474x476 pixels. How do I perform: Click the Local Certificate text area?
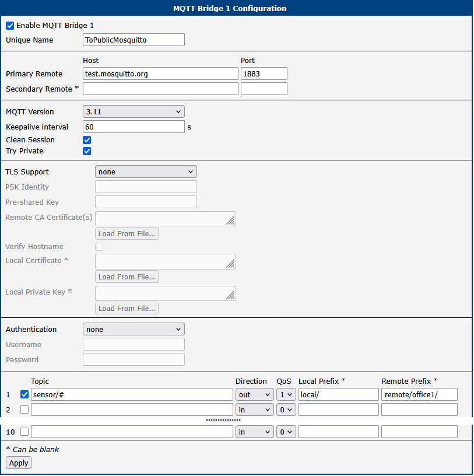pos(166,262)
